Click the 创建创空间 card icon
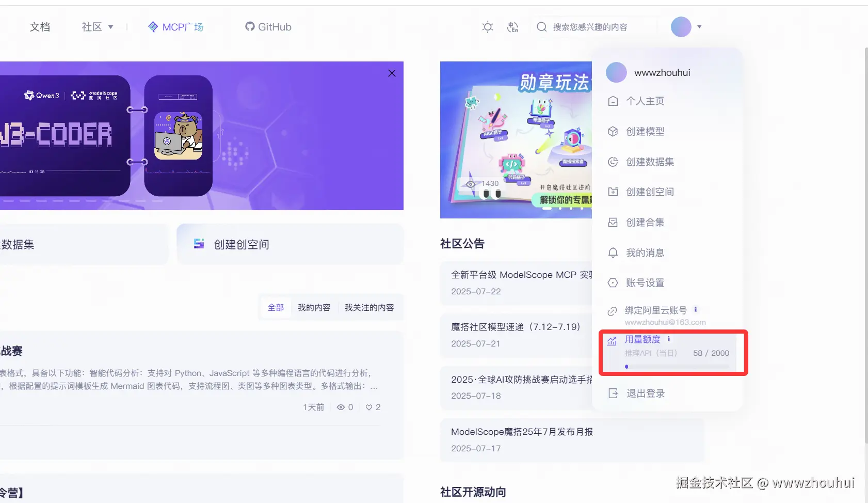This screenshot has width=868, height=503. 199,244
